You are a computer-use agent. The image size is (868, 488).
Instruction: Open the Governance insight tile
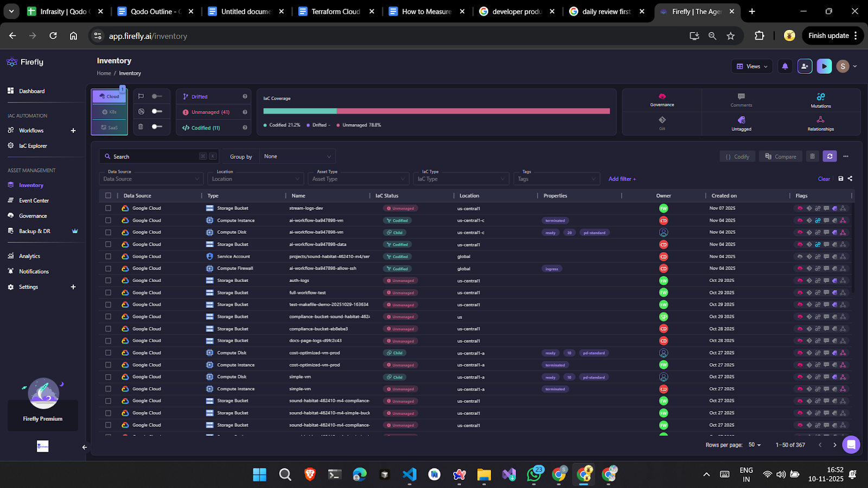point(662,100)
